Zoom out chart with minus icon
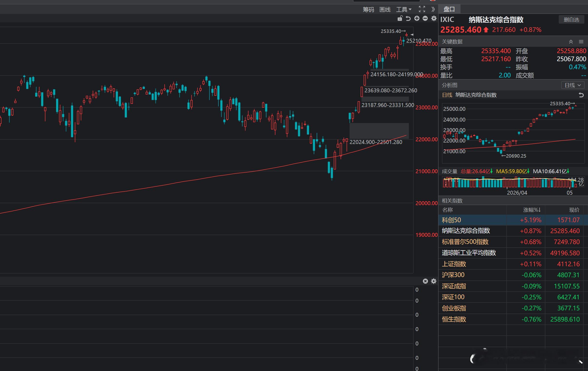 [x=425, y=18]
